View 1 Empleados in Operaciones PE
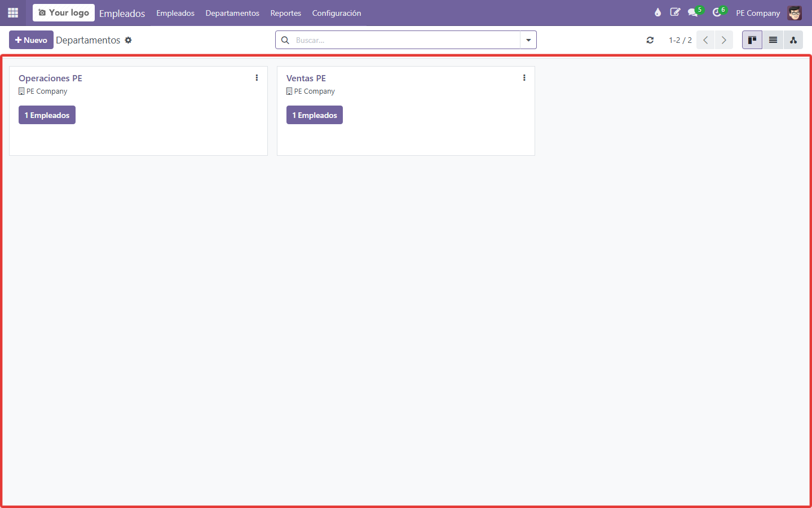This screenshot has width=812, height=508. tap(47, 115)
